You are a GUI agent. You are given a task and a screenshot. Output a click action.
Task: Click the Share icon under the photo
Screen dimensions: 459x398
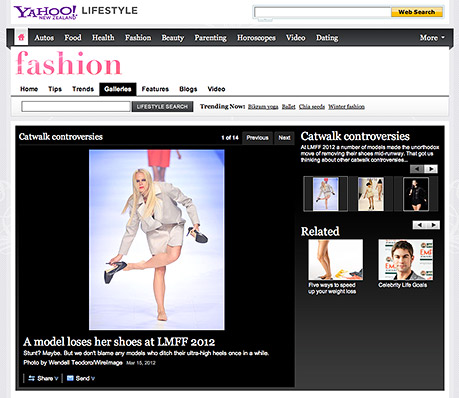click(x=32, y=378)
